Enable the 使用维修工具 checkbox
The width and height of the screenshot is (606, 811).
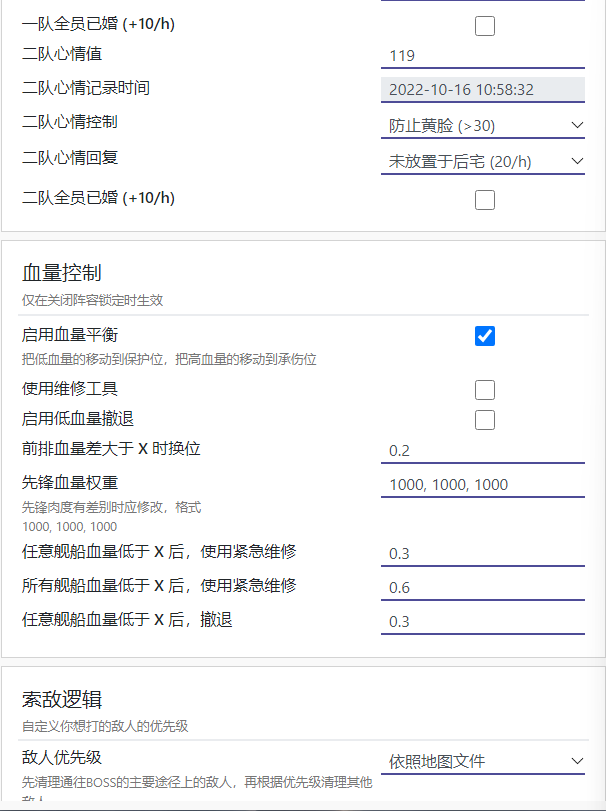(x=484, y=389)
